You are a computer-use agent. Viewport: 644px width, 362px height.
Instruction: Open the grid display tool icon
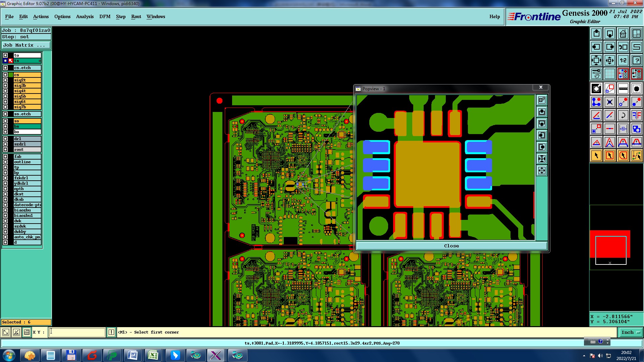(x=609, y=74)
